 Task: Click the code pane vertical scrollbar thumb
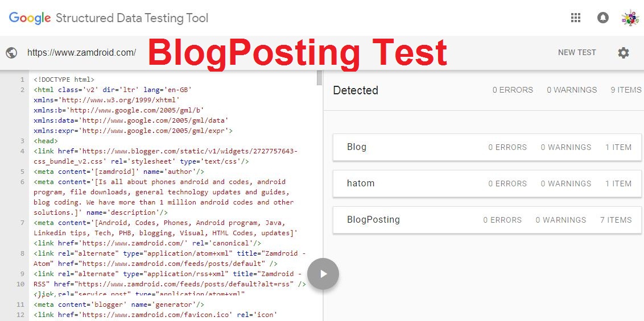319,78
